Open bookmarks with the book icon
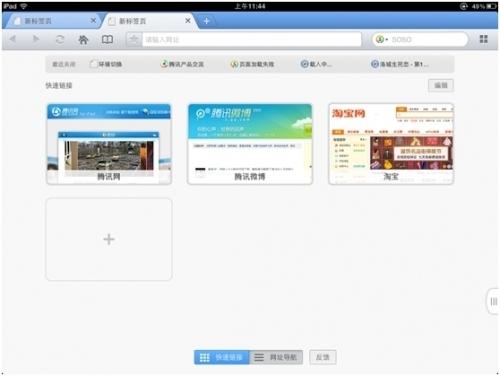500x376 pixels. (x=107, y=39)
